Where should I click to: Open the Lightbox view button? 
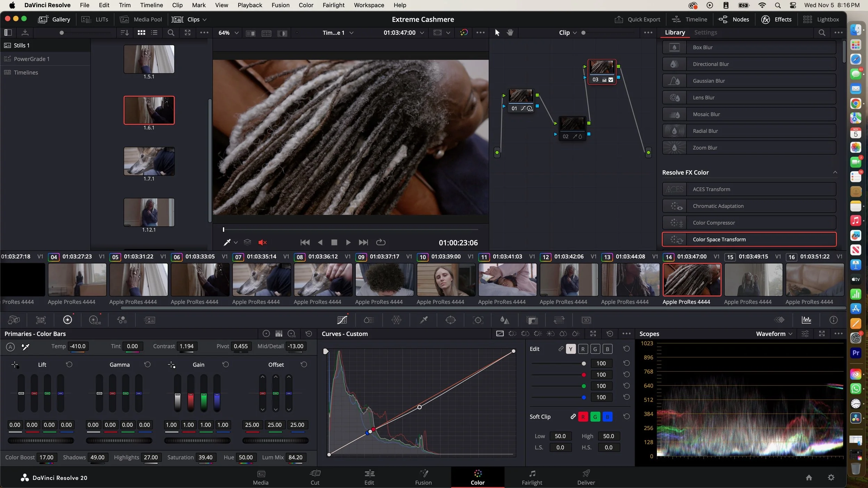[x=821, y=19]
